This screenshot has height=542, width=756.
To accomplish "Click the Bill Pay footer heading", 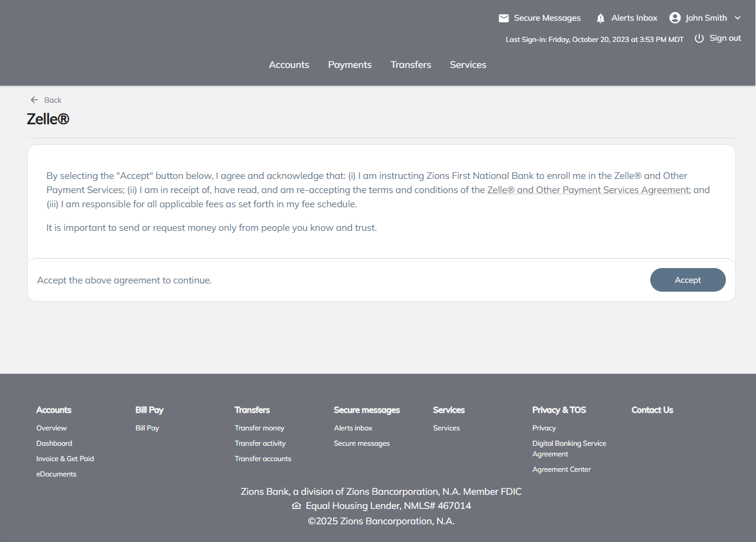I will click(149, 410).
